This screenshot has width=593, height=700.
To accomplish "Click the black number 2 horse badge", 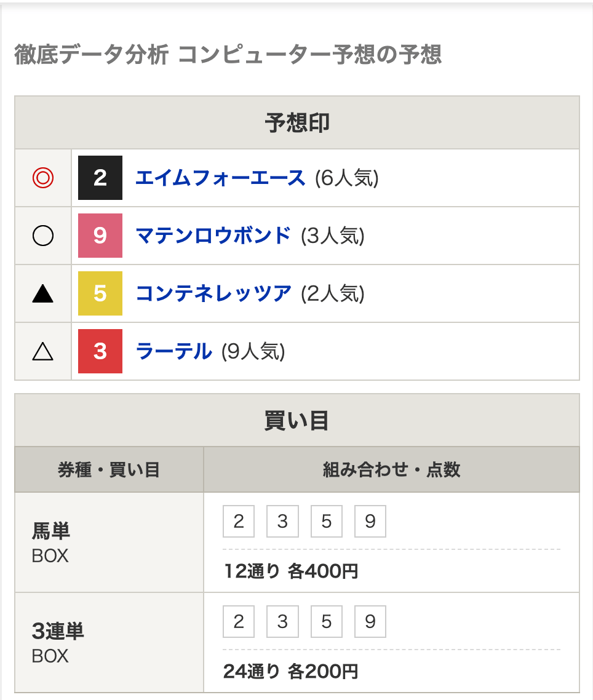I will [100, 178].
